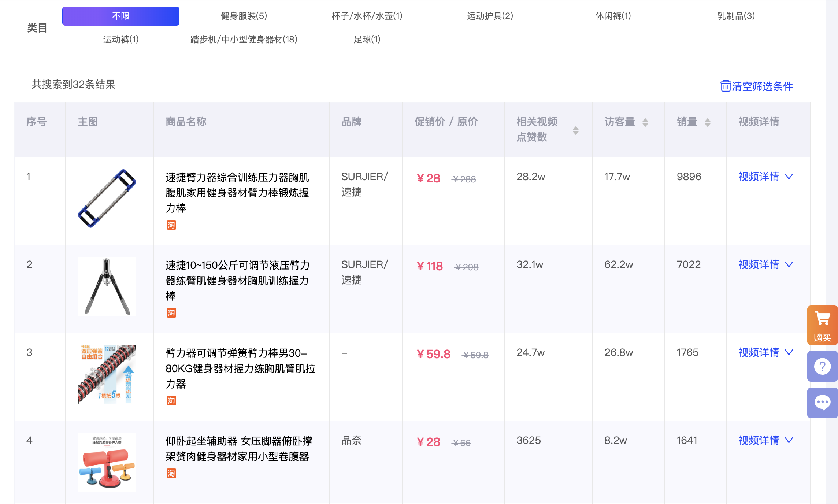
Task: Open the chat bubble support icon
Action: [822, 403]
